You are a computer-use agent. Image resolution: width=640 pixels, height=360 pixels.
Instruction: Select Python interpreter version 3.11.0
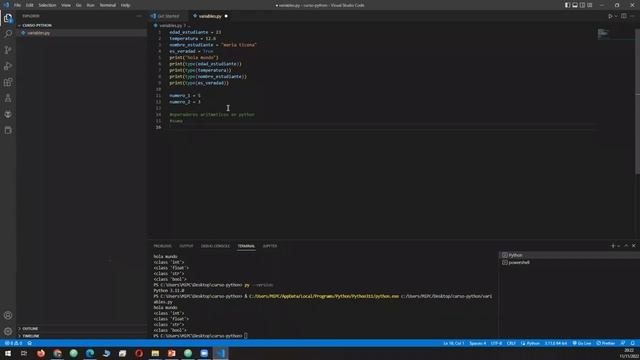point(556,343)
